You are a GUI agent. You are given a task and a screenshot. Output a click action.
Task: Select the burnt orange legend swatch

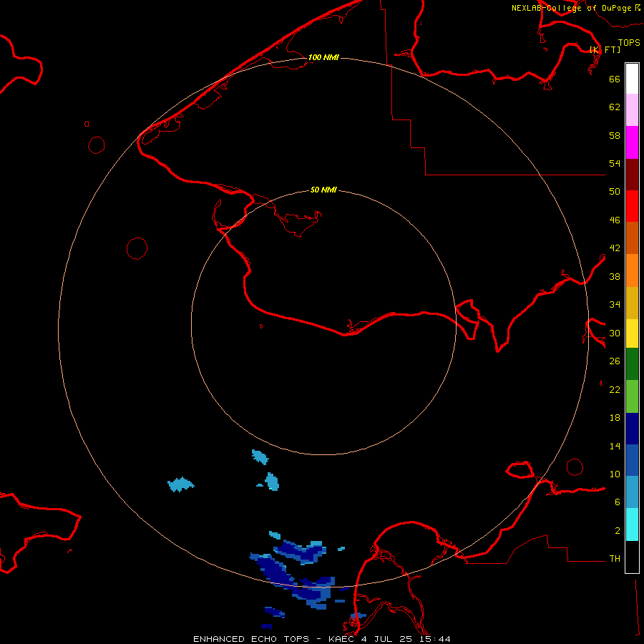pos(632,238)
